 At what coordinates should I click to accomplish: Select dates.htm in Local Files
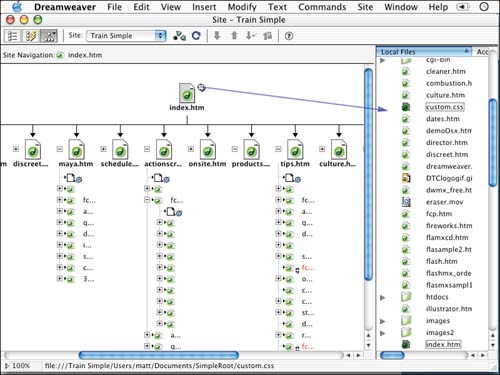443,119
